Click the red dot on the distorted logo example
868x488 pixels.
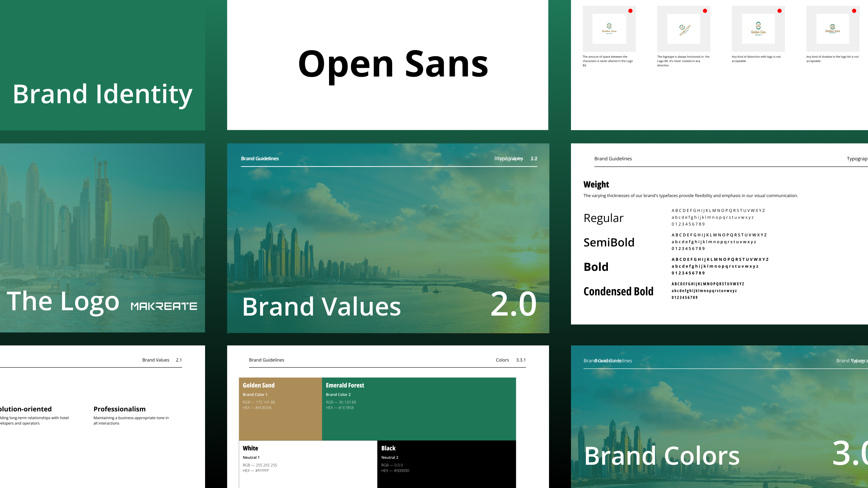tap(779, 11)
